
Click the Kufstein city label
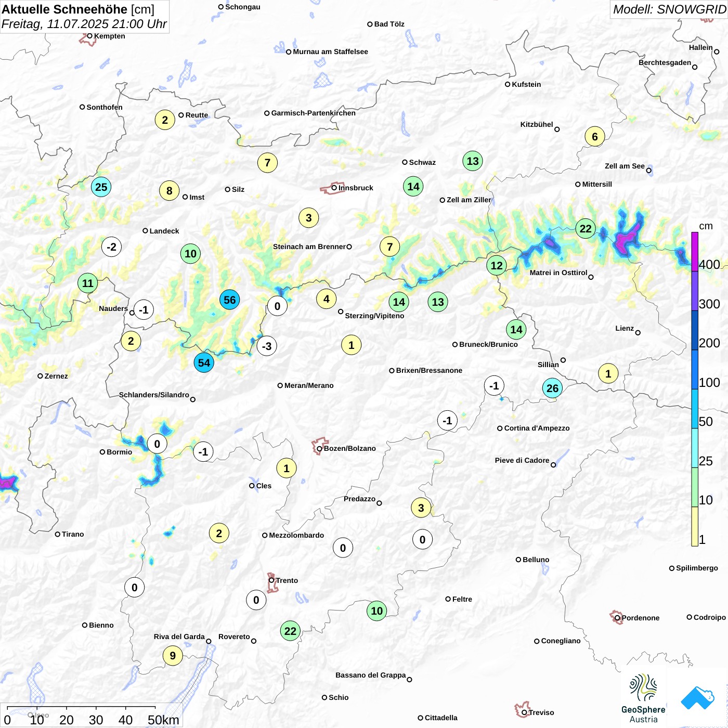[526, 84]
